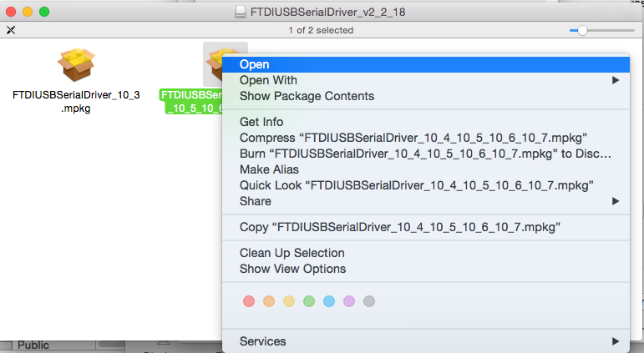Choose Show View Options

[x=426, y=269]
